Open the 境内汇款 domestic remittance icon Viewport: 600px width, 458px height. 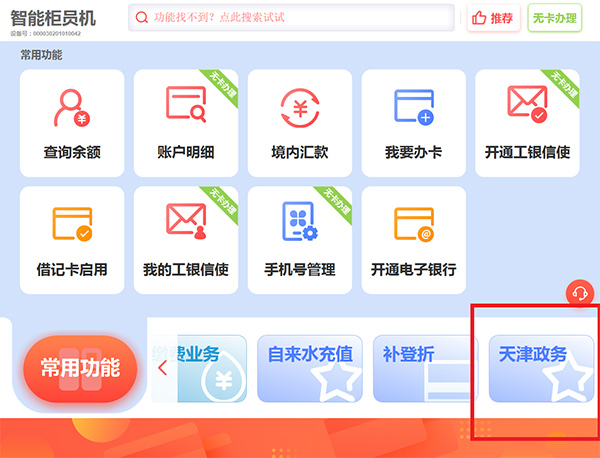point(300,108)
